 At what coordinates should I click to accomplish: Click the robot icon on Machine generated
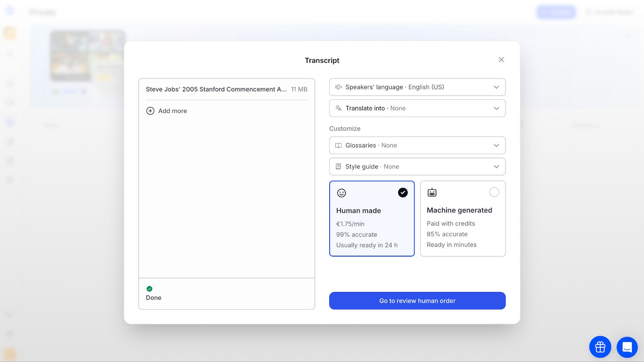click(432, 192)
